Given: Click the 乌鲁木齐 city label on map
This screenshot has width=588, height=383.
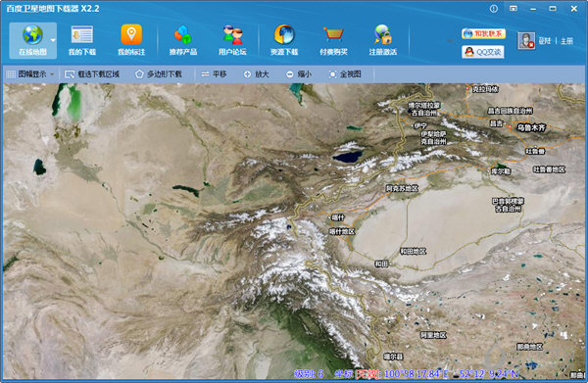Looking at the screenshot, I should (x=531, y=127).
